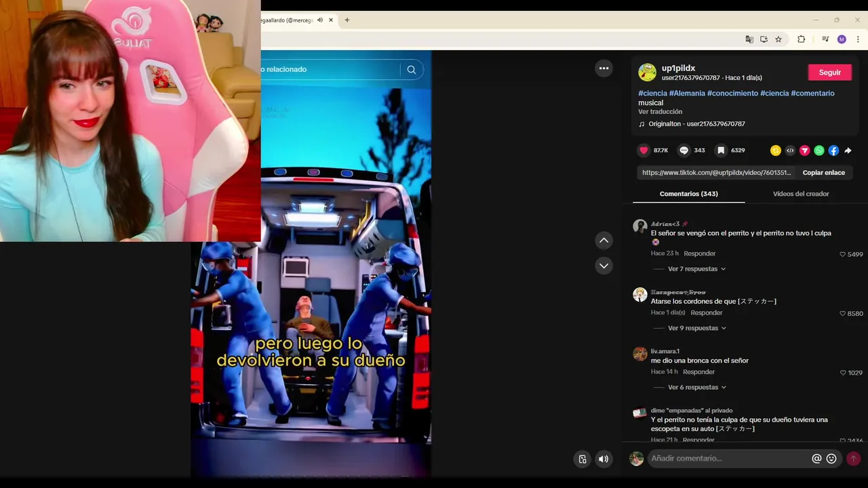Viewport: 868px width, 488px height.
Task: Click the Chrome translate page icon
Action: coord(749,39)
